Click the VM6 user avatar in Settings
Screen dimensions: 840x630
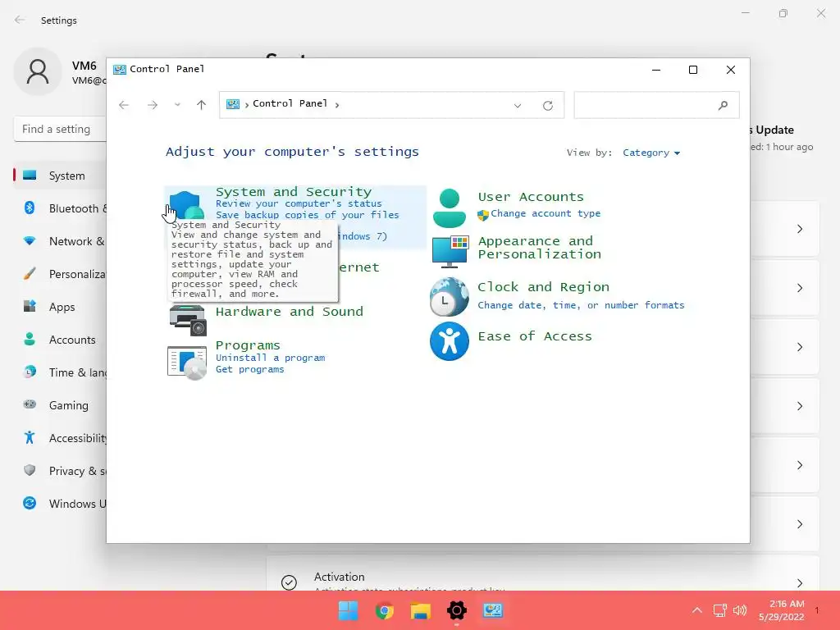pyautogui.click(x=38, y=71)
